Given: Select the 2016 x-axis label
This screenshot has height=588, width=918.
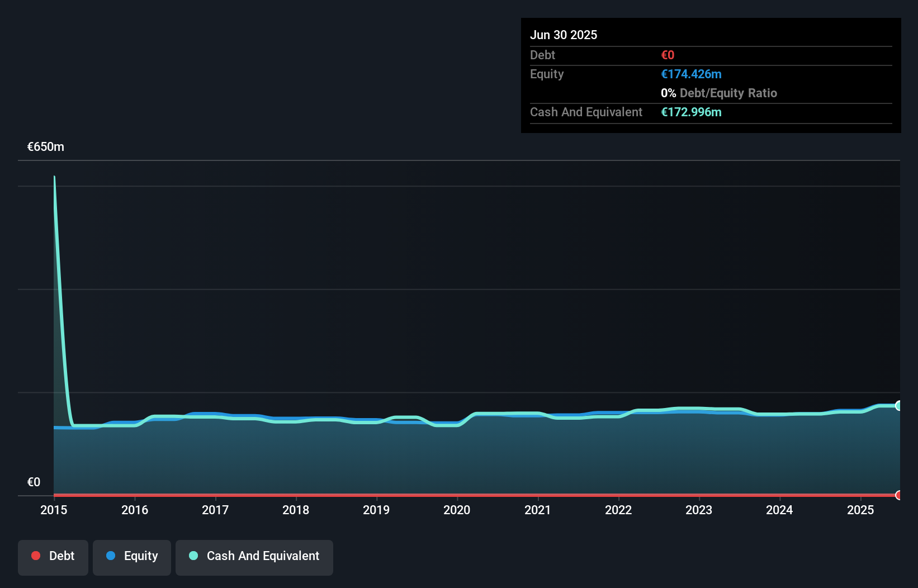Looking at the screenshot, I should (135, 510).
